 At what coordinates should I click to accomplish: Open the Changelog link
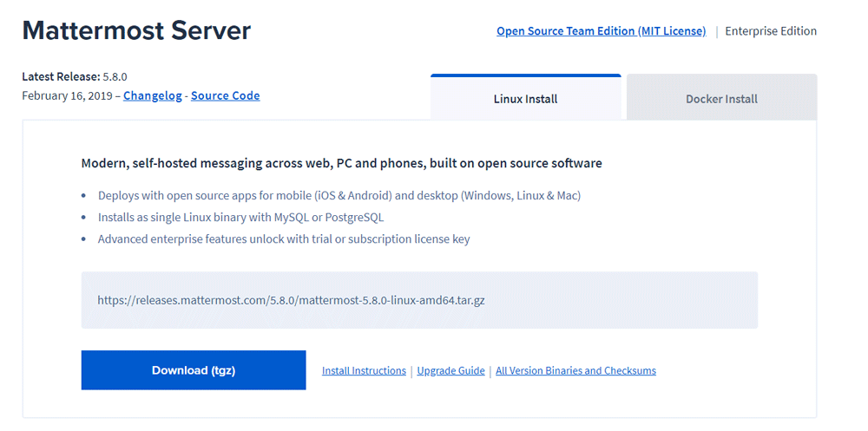[152, 95]
